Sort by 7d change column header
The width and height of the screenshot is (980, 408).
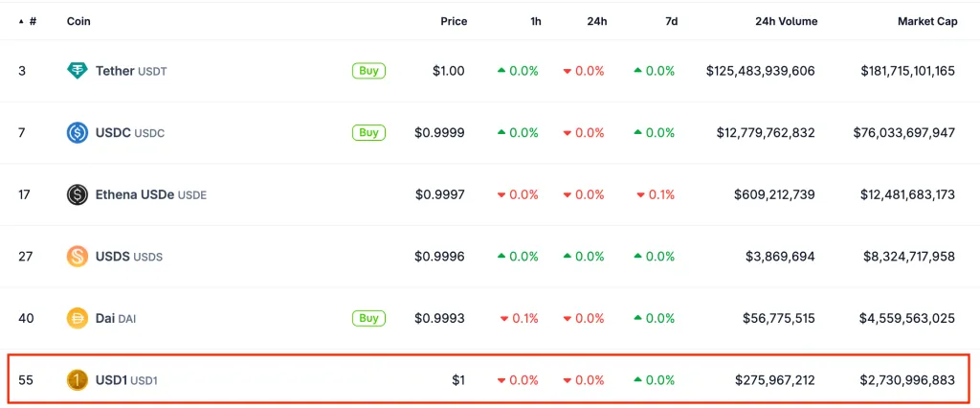pyautogui.click(x=671, y=21)
